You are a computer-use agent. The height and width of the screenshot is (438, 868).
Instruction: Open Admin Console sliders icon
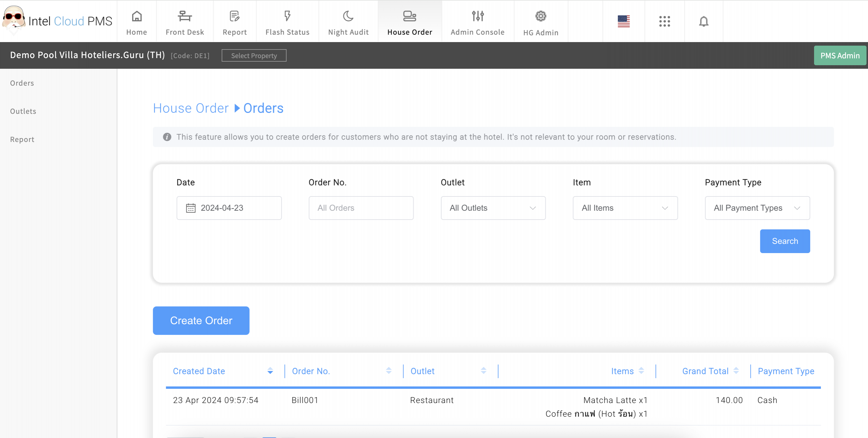pyautogui.click(x=478, y=16)
